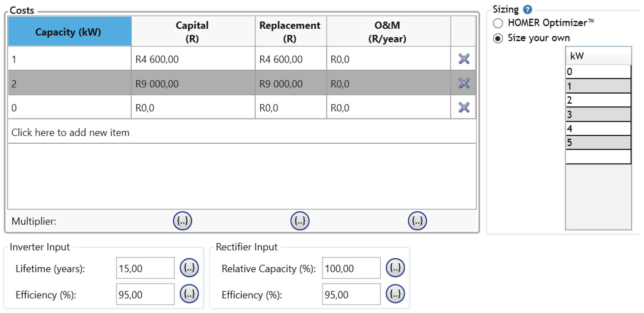Open sensitivity for rectifier Efficiency
Screen dimensions: 644x313
click(395, 294)
